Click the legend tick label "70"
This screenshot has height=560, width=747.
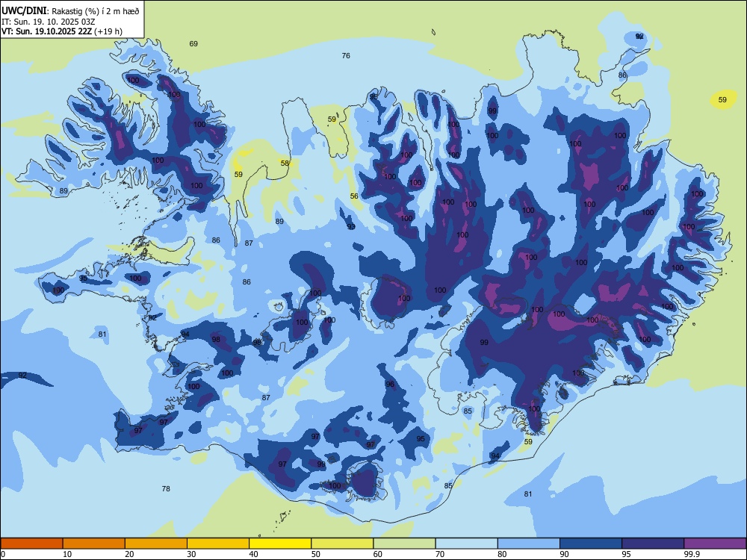[x=440, y=554]
